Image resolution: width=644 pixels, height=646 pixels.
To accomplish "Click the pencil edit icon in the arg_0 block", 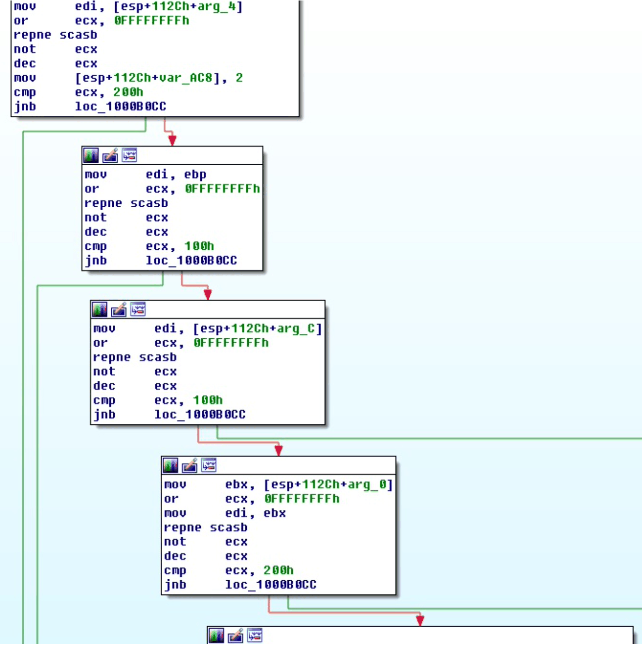I will click(189, 465).
